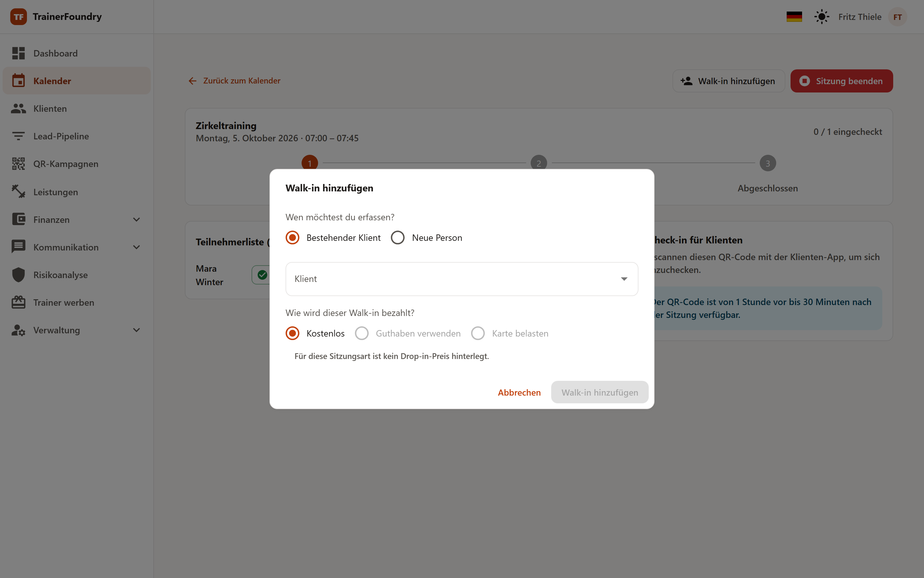Pick the Guthaben verwenden radio option
Image resolution: width=924 pixels, height=578 pixels.
(362, 333)
